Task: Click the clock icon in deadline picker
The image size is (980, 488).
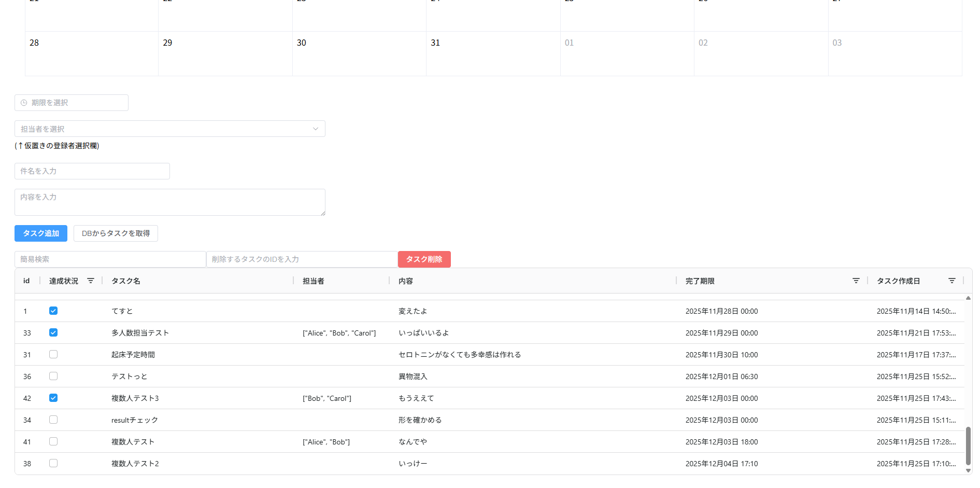Action: [x=24, y=103]
